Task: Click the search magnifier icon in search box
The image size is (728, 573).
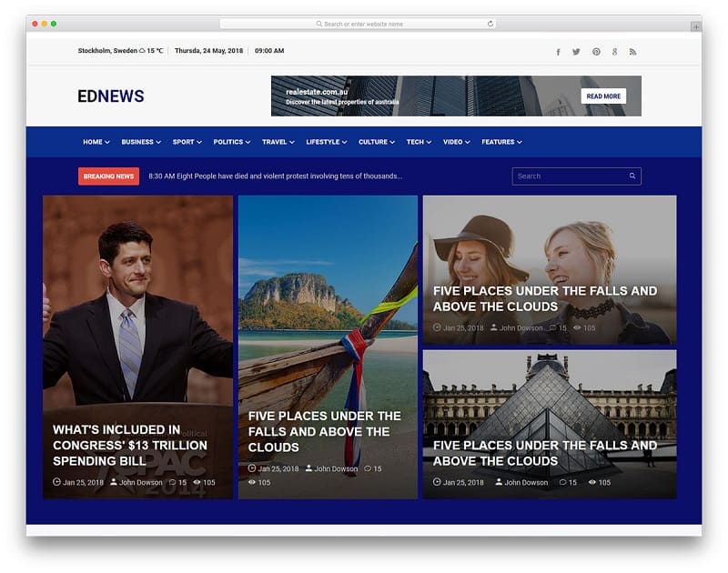Action: [x=632, y=176]
